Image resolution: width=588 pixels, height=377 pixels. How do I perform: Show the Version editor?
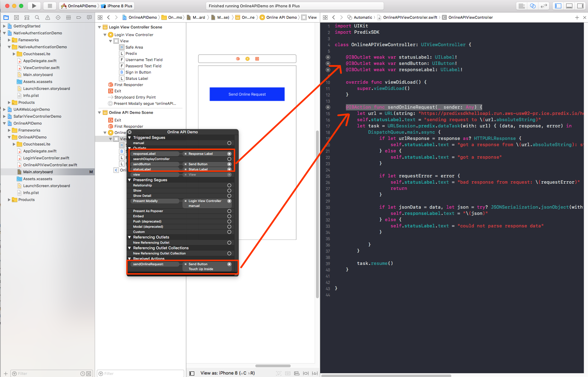point(544,6)
